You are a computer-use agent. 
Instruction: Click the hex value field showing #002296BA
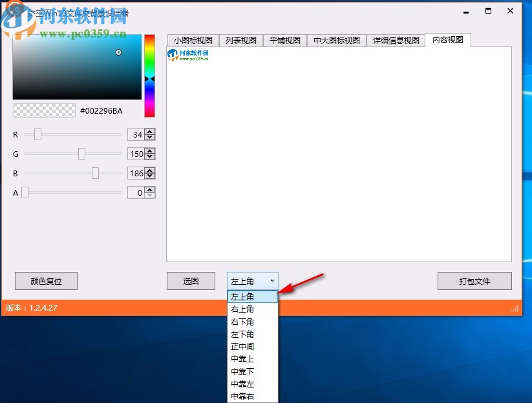tap(101, 110)
